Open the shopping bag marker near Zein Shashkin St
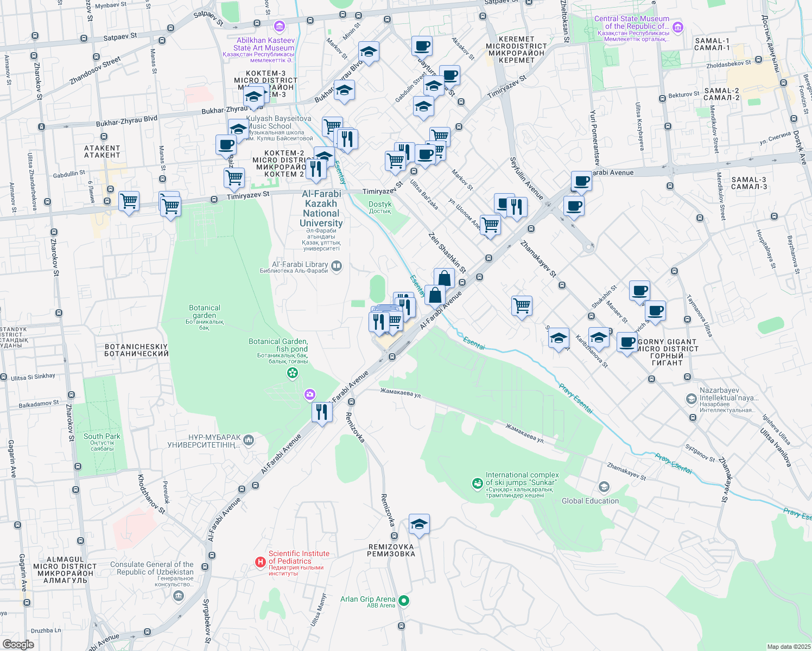 [444, 279]
